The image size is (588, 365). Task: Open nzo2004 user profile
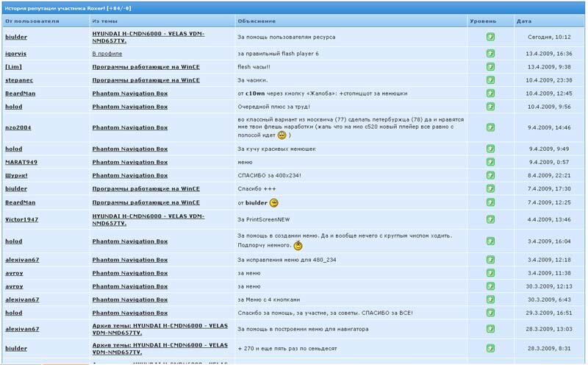click(18, 127)
